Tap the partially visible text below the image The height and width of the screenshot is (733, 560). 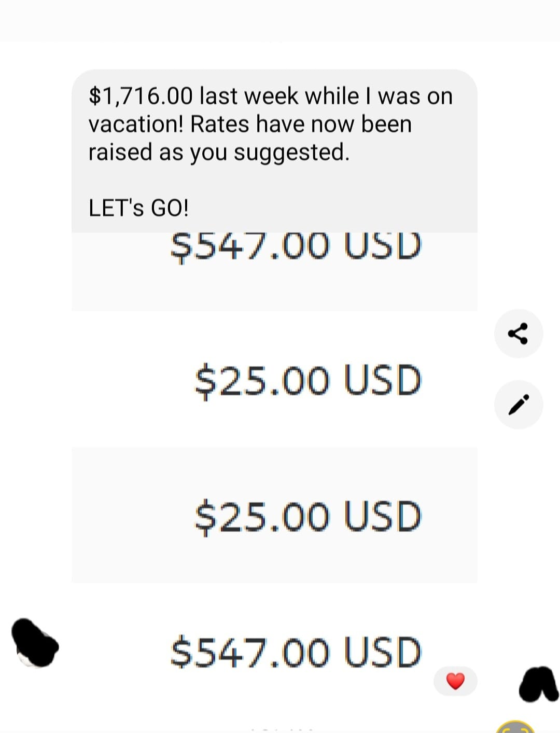282,730
